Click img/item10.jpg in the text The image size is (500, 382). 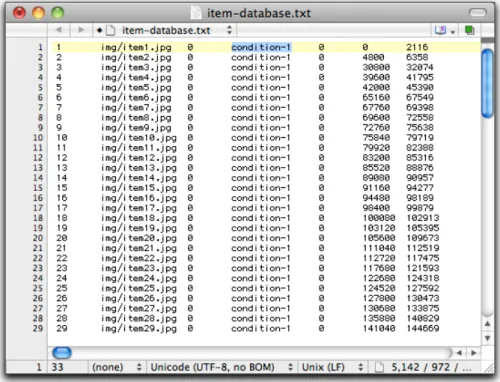(139, 138)
